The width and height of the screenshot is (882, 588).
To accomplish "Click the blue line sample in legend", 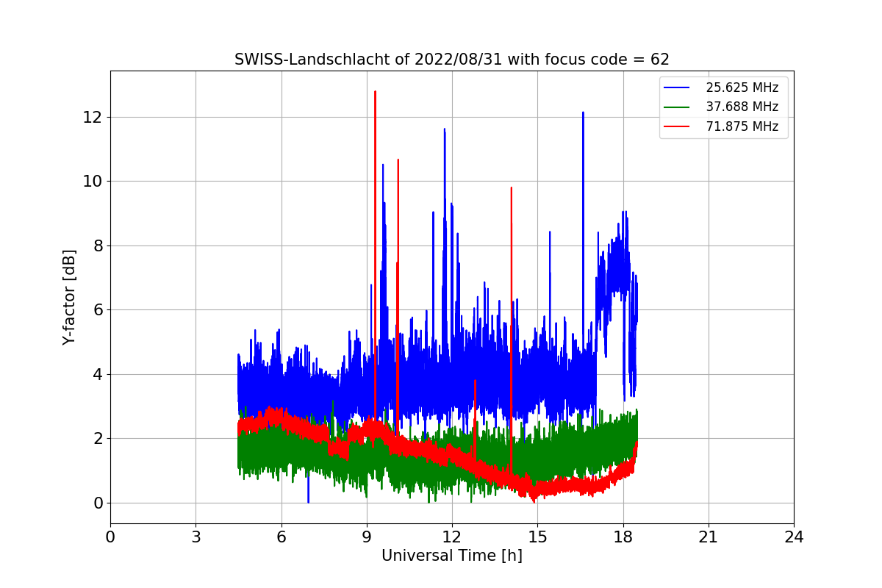I will click(677, 87).
